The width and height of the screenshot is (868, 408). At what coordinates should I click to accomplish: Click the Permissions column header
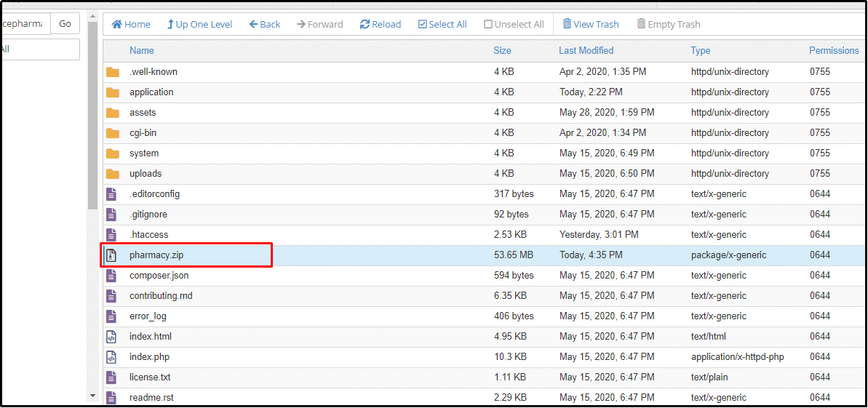point(834,51)
